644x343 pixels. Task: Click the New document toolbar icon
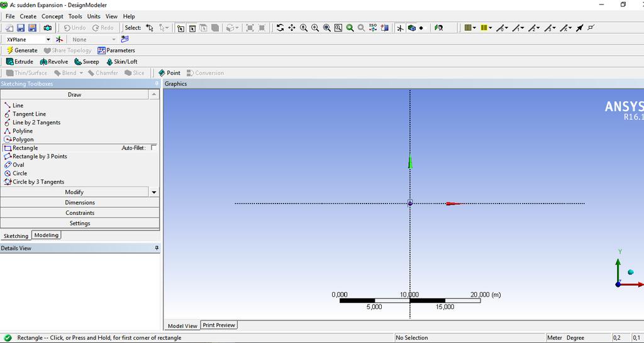(9, 28)
